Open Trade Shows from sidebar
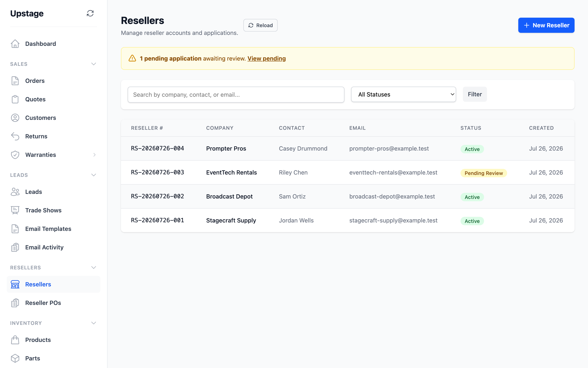Screen dimensions: 588x368 [x=43, y=210]
